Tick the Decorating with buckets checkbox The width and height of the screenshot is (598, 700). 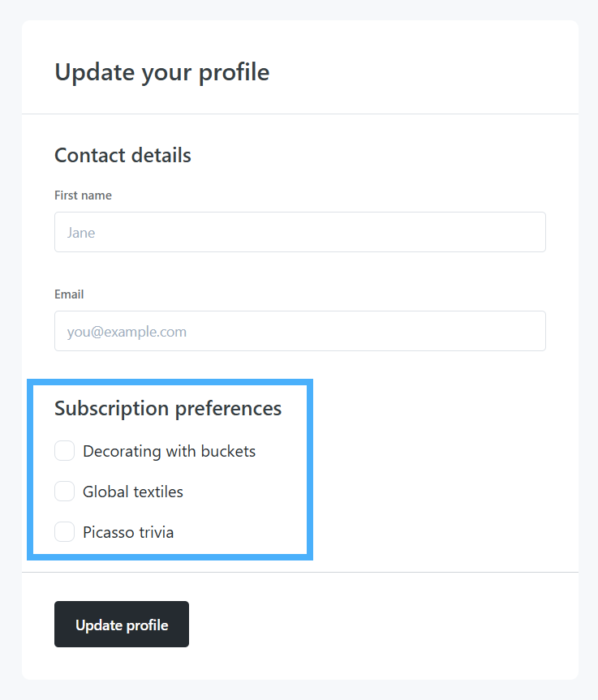click(x=65, y=451)
